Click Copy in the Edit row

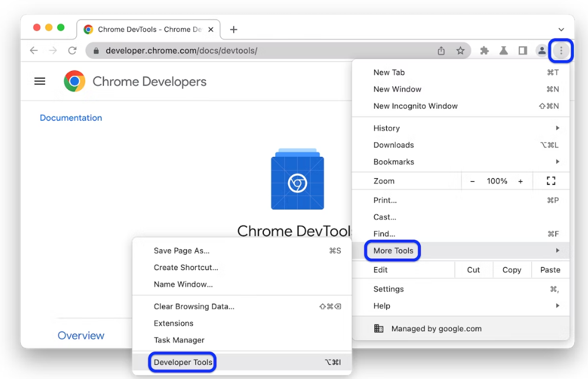click(x=512, y=270)
